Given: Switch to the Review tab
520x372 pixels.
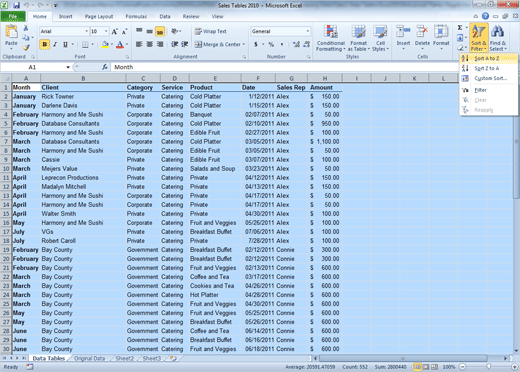Looking at the screenshot, I should [191, 16].
